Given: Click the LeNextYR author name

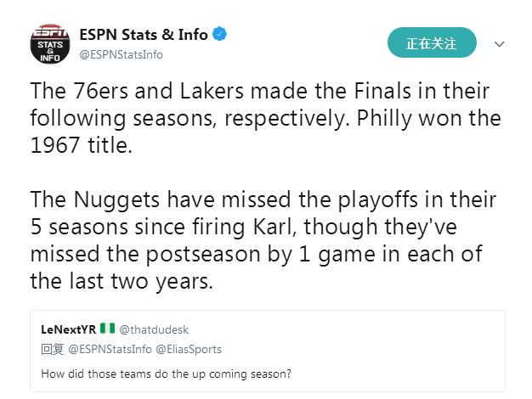Looking at the screenshot, I should (x=69, y=329).
